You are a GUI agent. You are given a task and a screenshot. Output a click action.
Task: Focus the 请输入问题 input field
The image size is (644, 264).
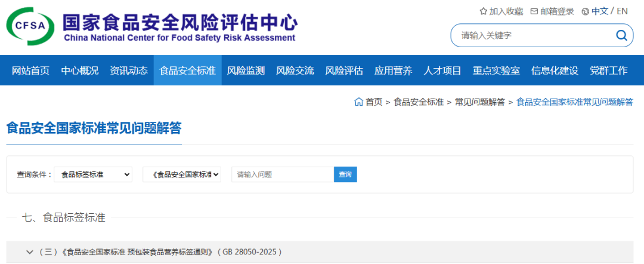click(283, 174)
